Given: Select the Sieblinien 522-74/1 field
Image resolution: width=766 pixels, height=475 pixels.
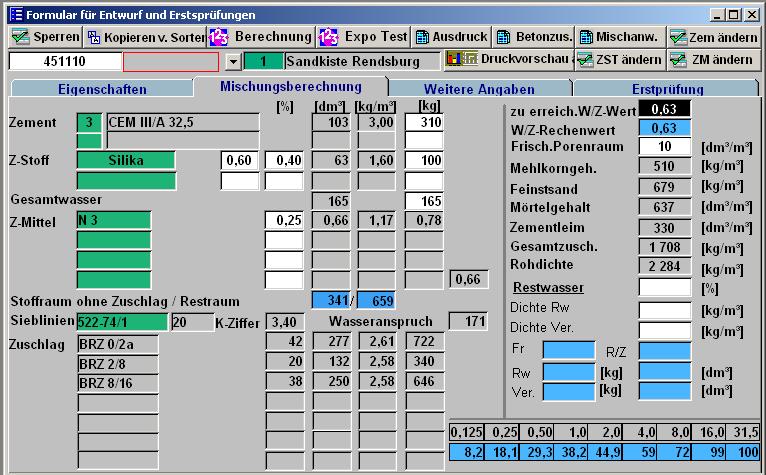Looking at the screenshot, I should 123,322.
